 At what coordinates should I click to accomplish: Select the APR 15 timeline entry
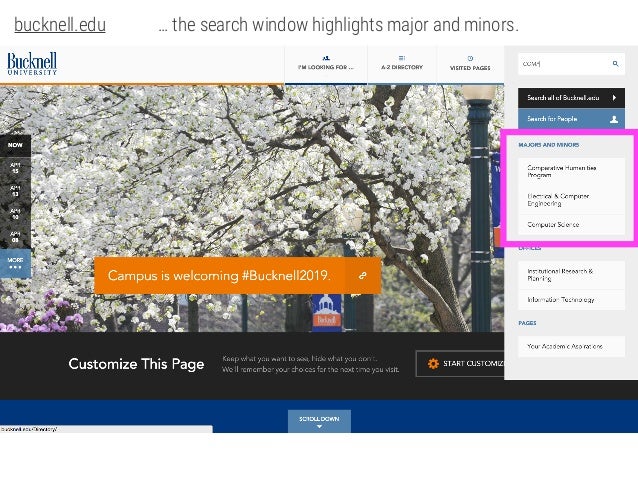pyautogui.click(x=15, y=168)
